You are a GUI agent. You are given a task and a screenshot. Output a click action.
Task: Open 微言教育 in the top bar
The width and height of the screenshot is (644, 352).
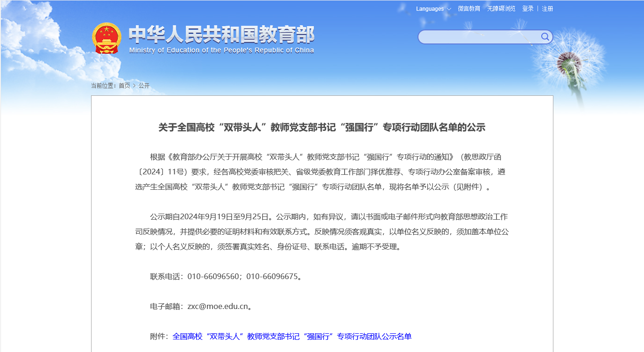click(469, 9)
